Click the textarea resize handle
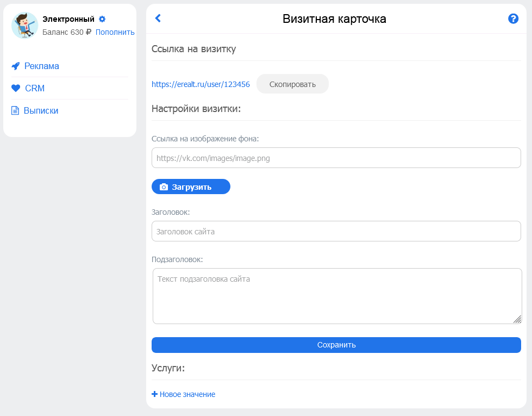 pos(517,319)
